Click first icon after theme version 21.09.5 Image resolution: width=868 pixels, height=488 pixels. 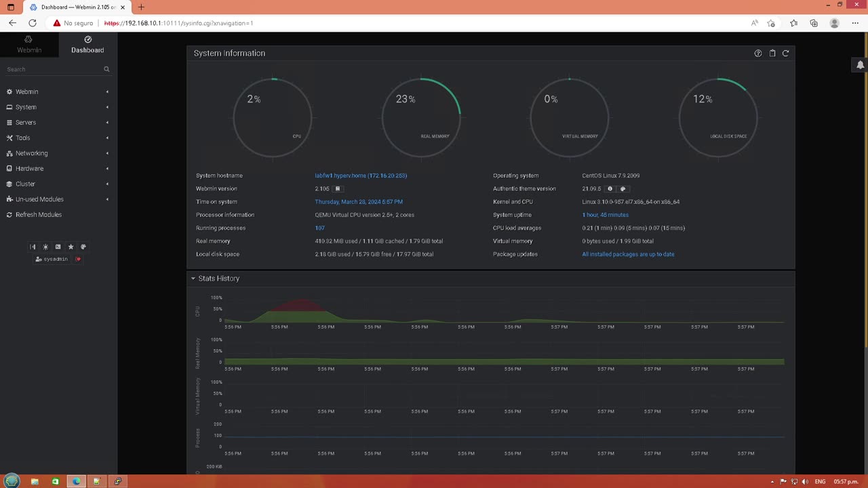pyautogui.click(x=610, y=189)
